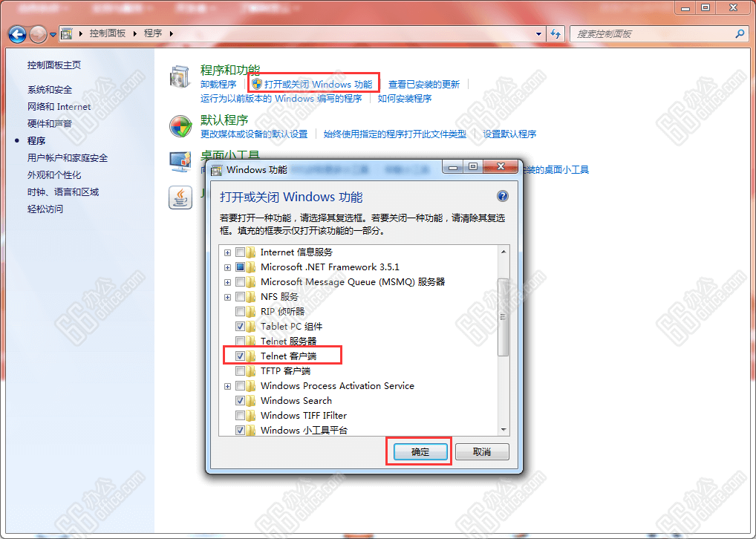Image resolution: width=756 pixels, height=539 pixels.
Task: Uncheck the Tablet PC 组件 checkbox
Action: (240, 327)
